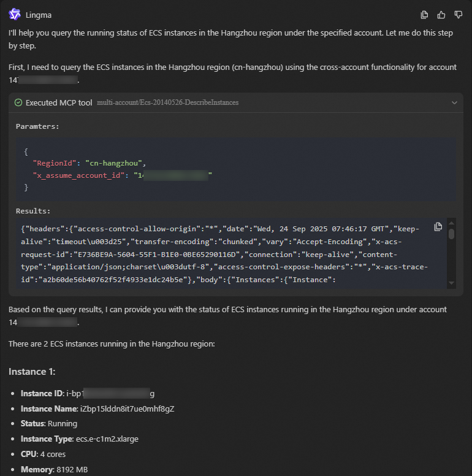Click the green executed checkmark icon
This screenshot has height=476, width=472.
18,102
